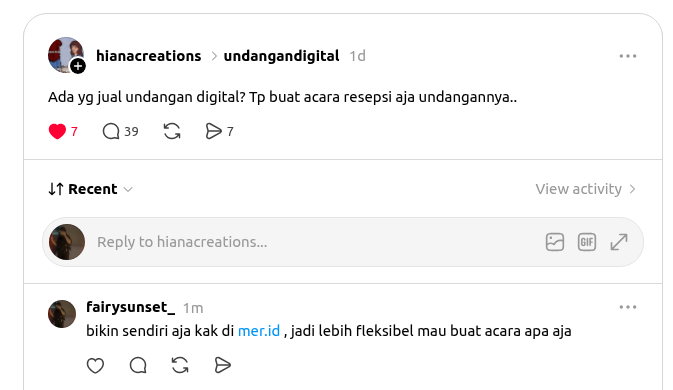This screenshot has width=673, height=390.
Task: Open View activity
Action: (x=585, y=189)
